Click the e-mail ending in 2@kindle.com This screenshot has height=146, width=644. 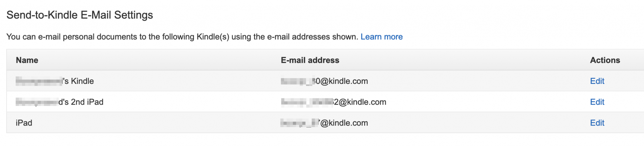[x=333, y=102]
